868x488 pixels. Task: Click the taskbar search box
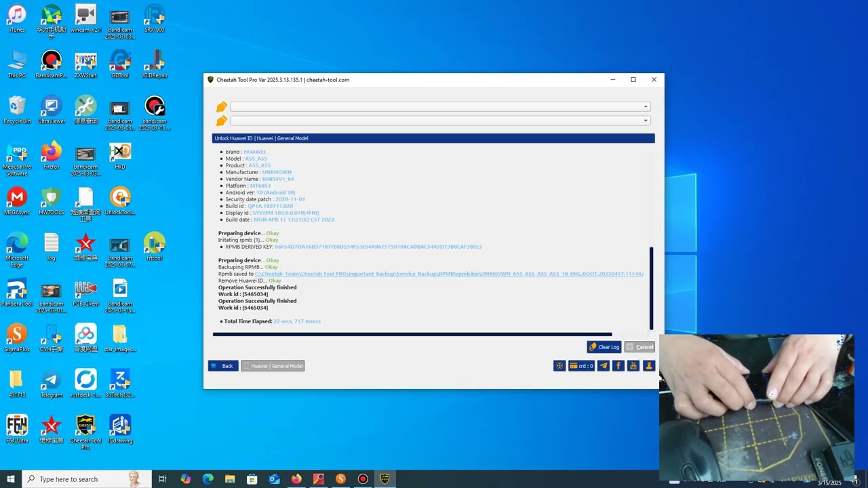pos(86,479)
